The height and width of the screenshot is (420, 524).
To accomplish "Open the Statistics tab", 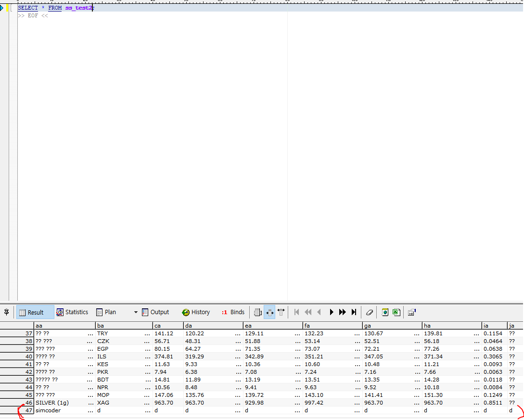I will pyautogui.click(x=72, y=312).
